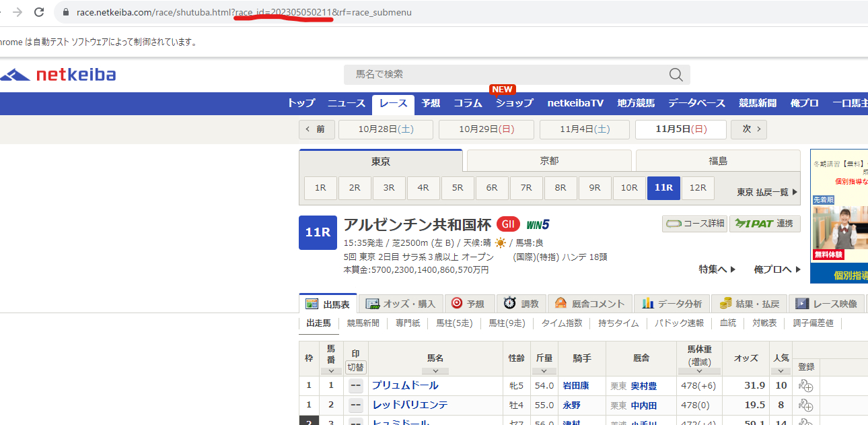Register プリュムドール using its 登録 icon
Image resolution: width=868 pixels, height=425 pixels.
805,385
